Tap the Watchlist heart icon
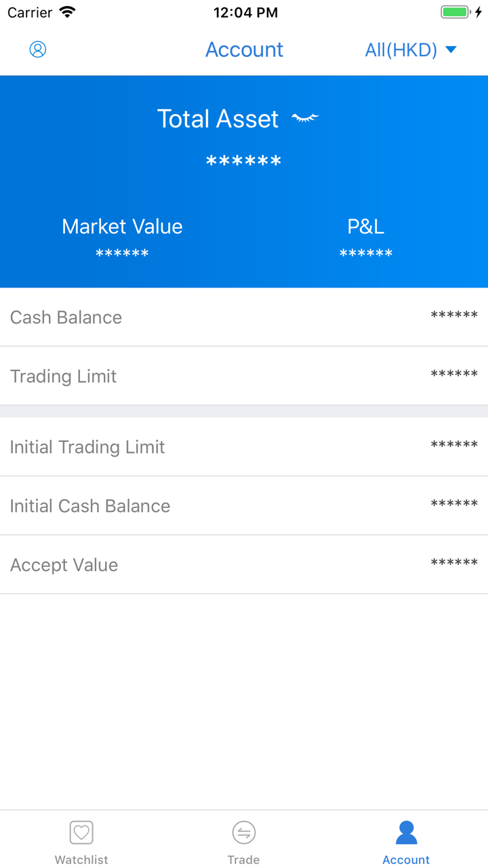The width and height of the screenshot is (488, 868). coord(81,832)
